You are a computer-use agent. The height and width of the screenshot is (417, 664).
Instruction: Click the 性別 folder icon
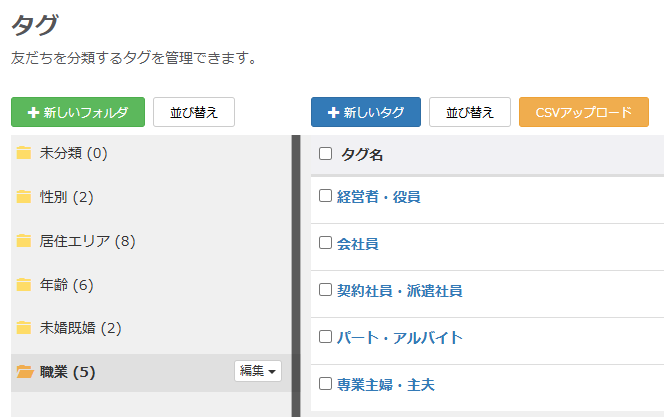(x=24, y=197)
